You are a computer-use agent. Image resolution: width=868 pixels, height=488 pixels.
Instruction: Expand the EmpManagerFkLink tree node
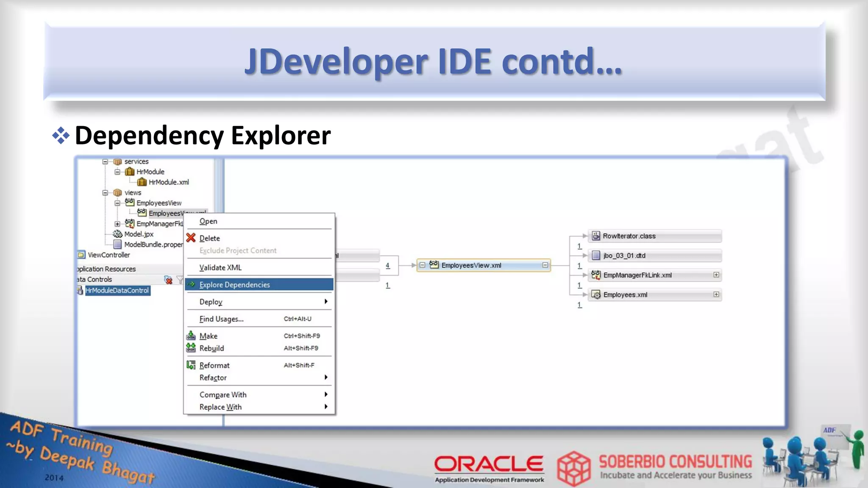pos(117,224)
